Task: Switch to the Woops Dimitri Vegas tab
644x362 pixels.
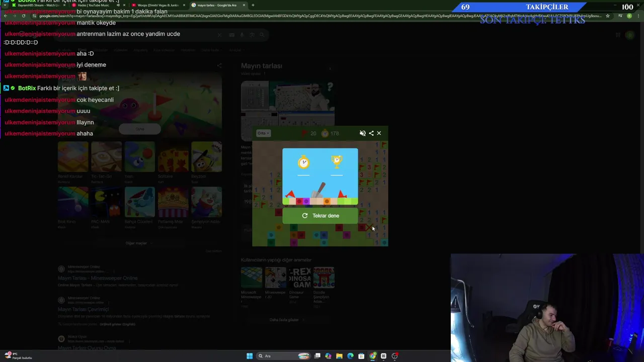Action: (x=157, y=5)
